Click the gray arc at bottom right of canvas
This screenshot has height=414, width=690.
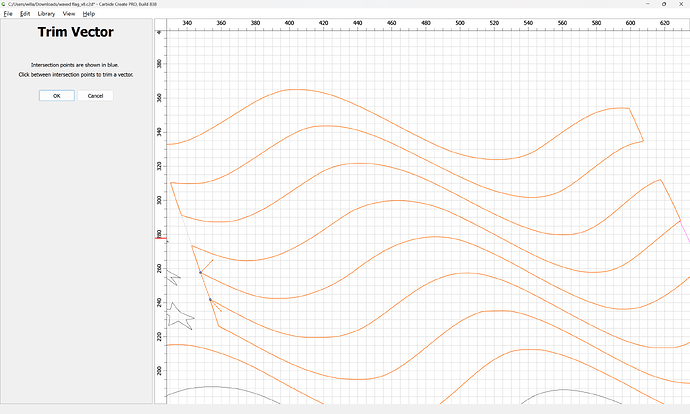pos(560,391)
